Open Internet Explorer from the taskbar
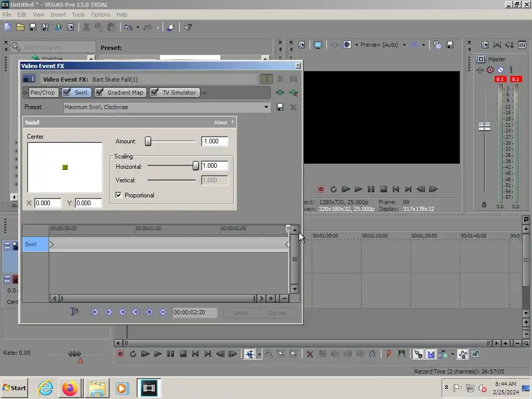This screenshot has width=532, height=399. pos(46,388)
